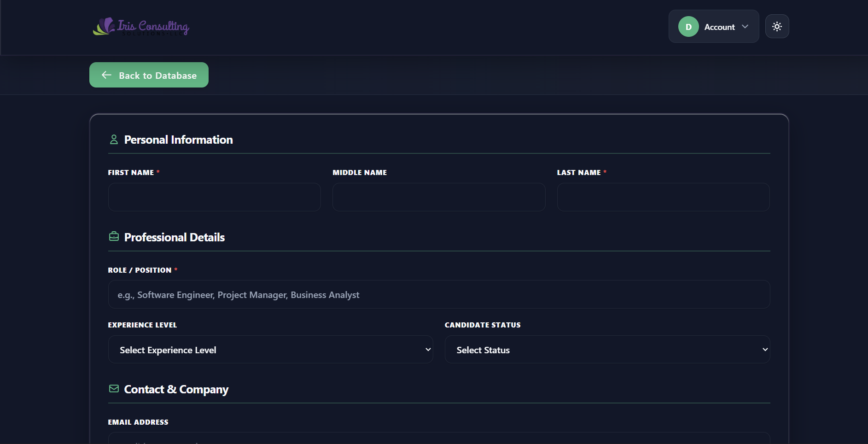Click the person icon beside Personal Information
Image resolution: width=868 pixels, height=444 pixels.
click(114, 140)
